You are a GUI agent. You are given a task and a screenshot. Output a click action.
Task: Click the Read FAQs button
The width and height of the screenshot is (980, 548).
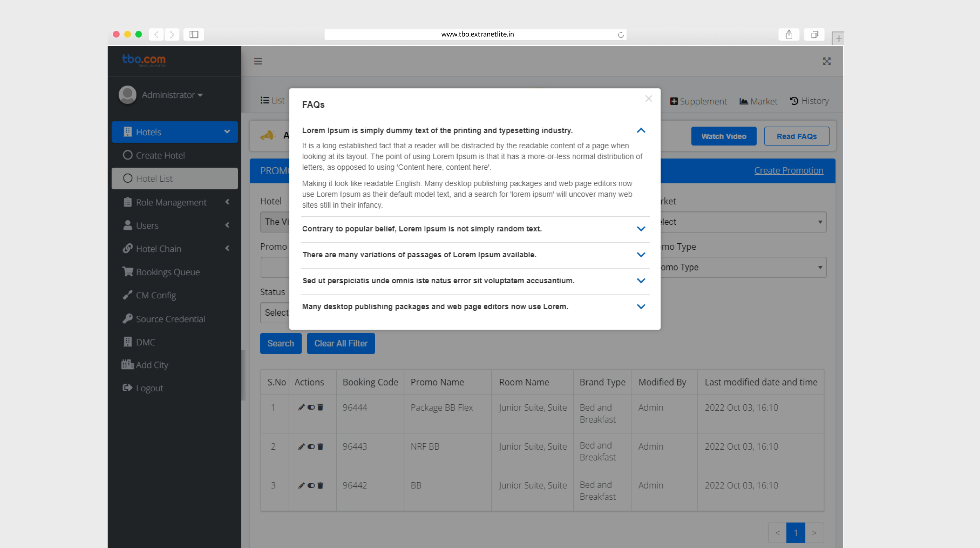[796, 136]
